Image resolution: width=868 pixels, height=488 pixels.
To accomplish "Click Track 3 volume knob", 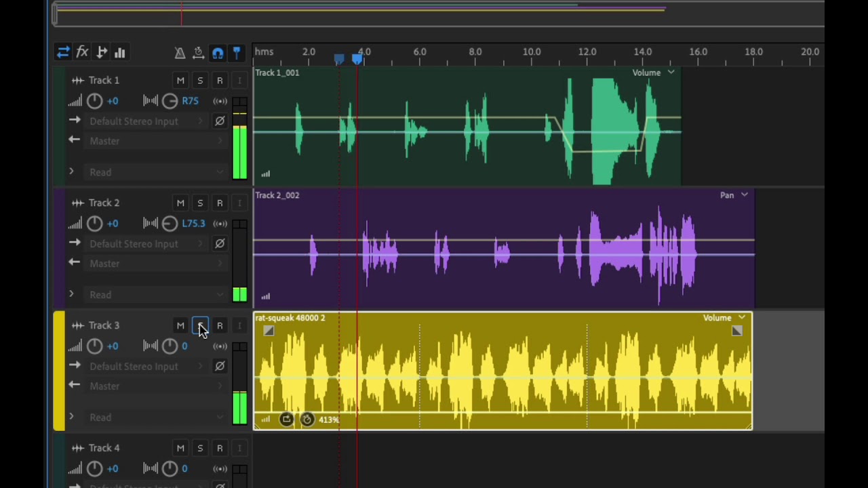I will (95, 346).
